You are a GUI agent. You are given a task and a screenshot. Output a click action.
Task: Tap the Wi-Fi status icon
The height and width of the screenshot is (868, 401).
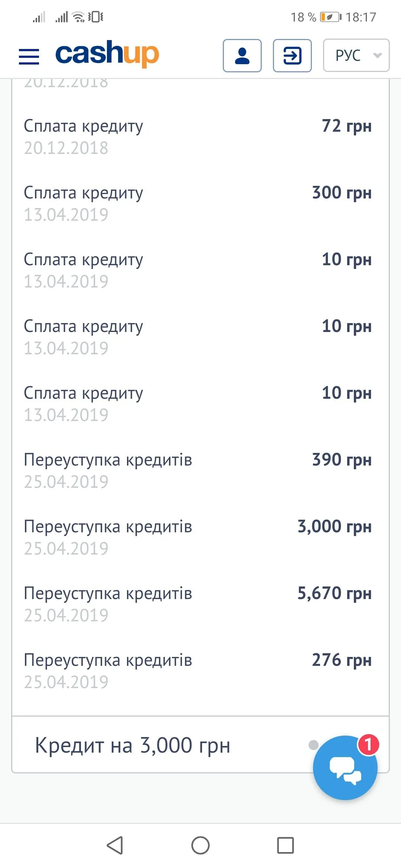point(79,17)
